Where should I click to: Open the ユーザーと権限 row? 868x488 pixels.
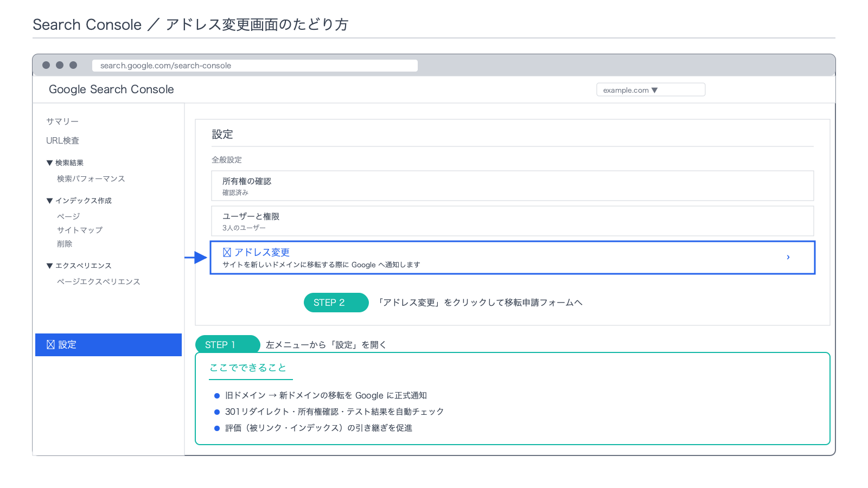click(512, 221)
